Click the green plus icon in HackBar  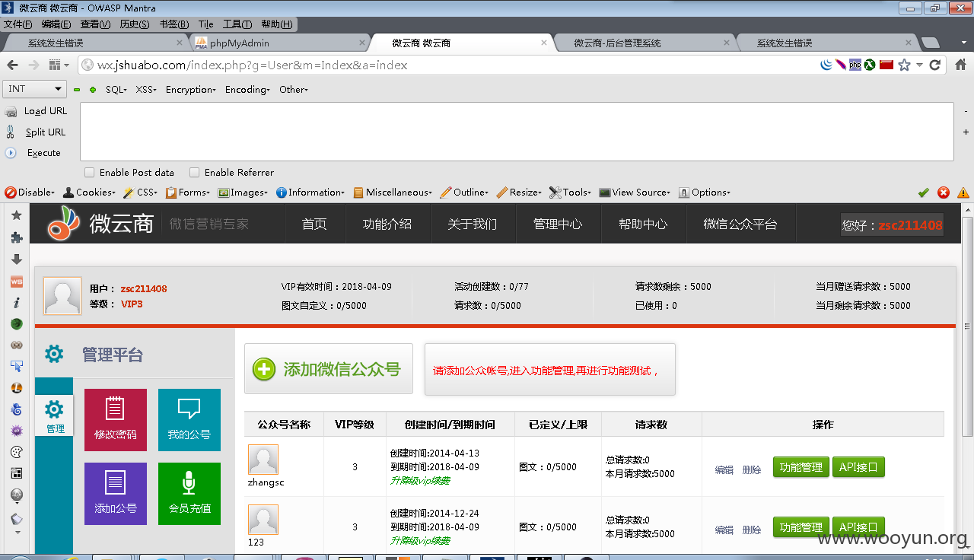click(93, 90)
